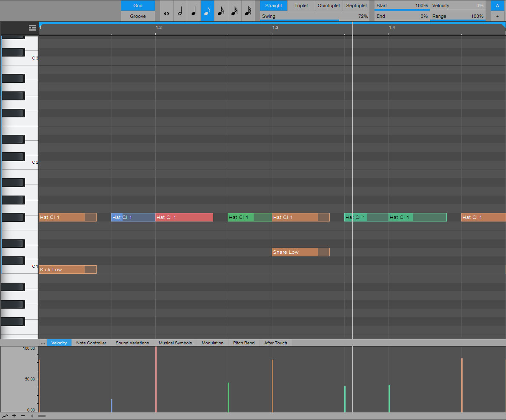506x420 pixels.
Task: Select the quarter note quantize value
Action: (194, 11)
